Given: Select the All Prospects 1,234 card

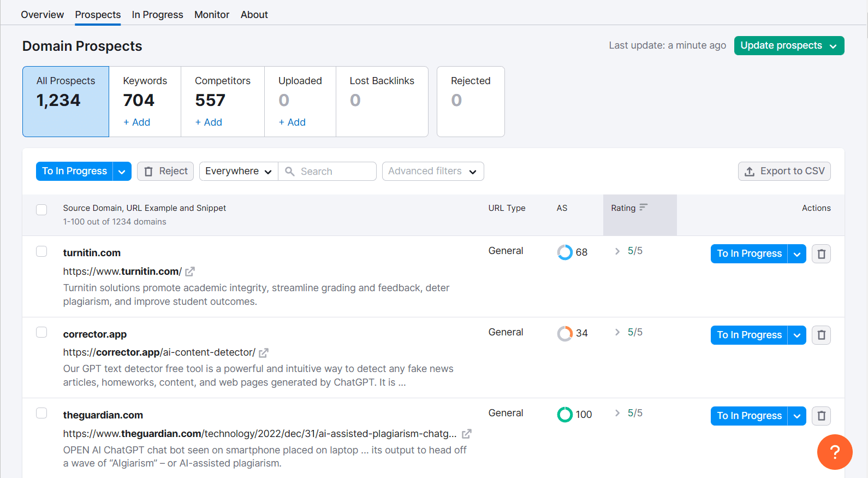Looking at the screenshot, I should 66,102.
